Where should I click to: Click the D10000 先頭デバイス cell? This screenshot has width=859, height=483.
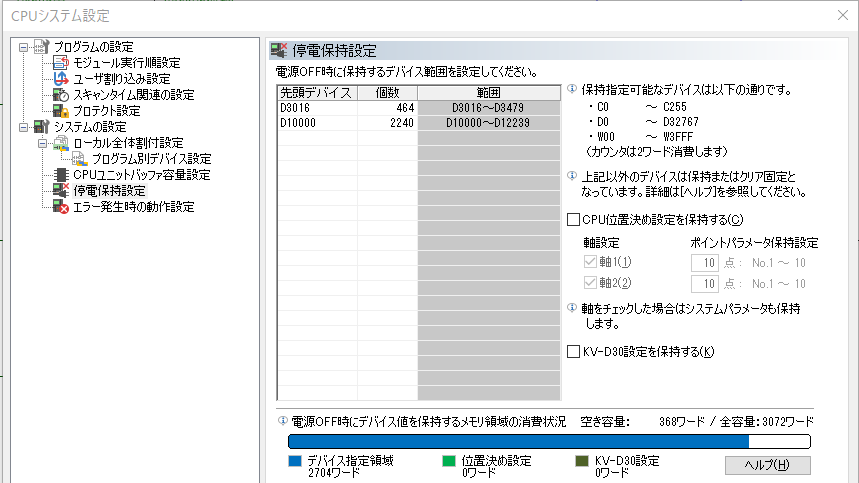311,122
